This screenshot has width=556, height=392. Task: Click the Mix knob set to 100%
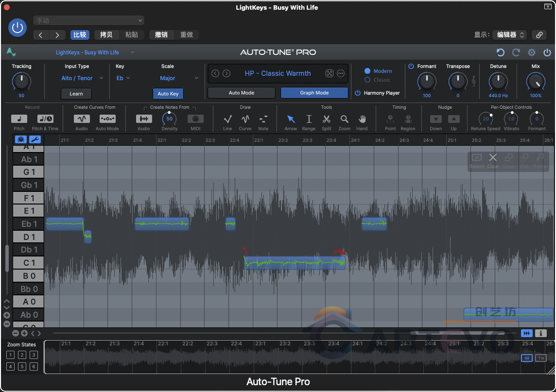(535, 82)
